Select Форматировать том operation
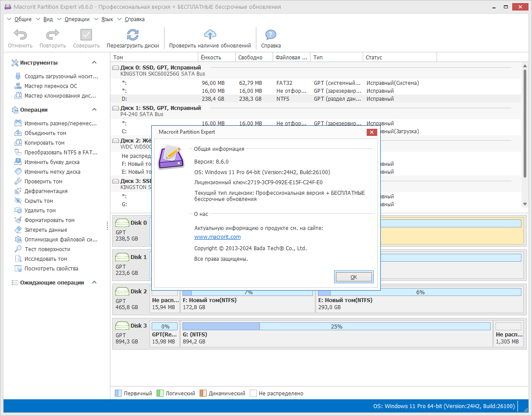 (44, 220)
